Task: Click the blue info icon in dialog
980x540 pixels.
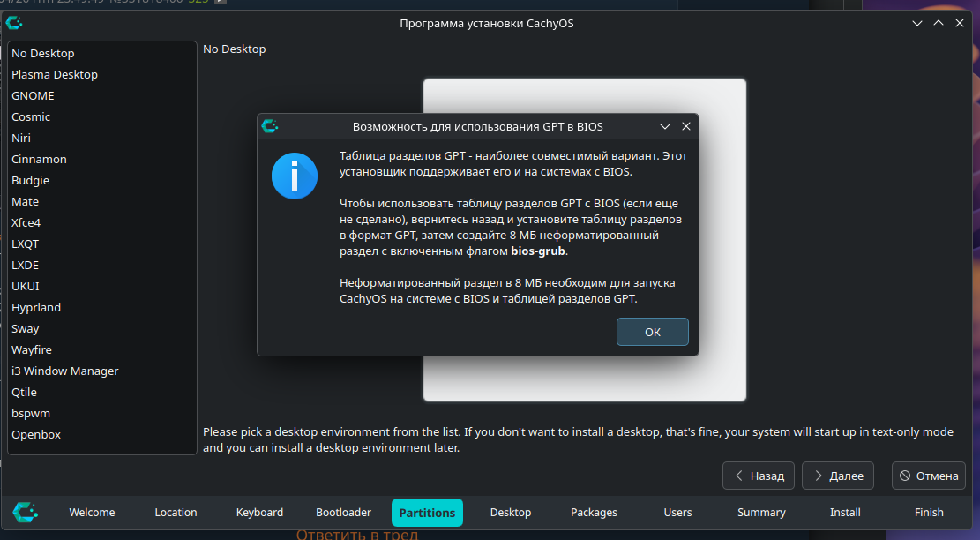Action: click(294, 176)
